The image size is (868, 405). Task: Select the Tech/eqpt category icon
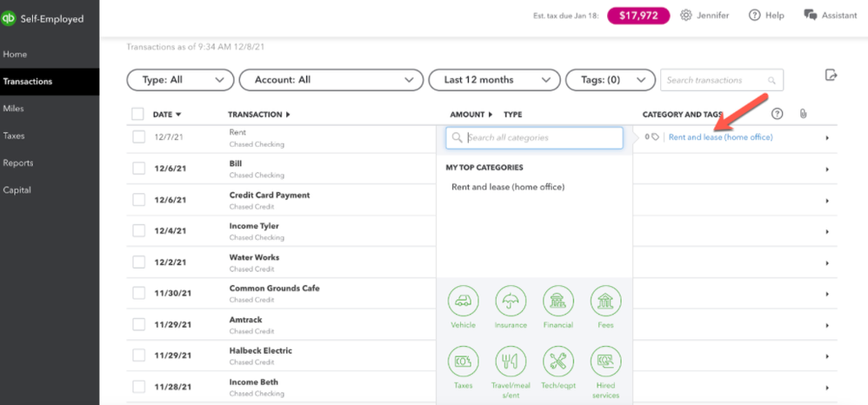[x=558, y=362]
